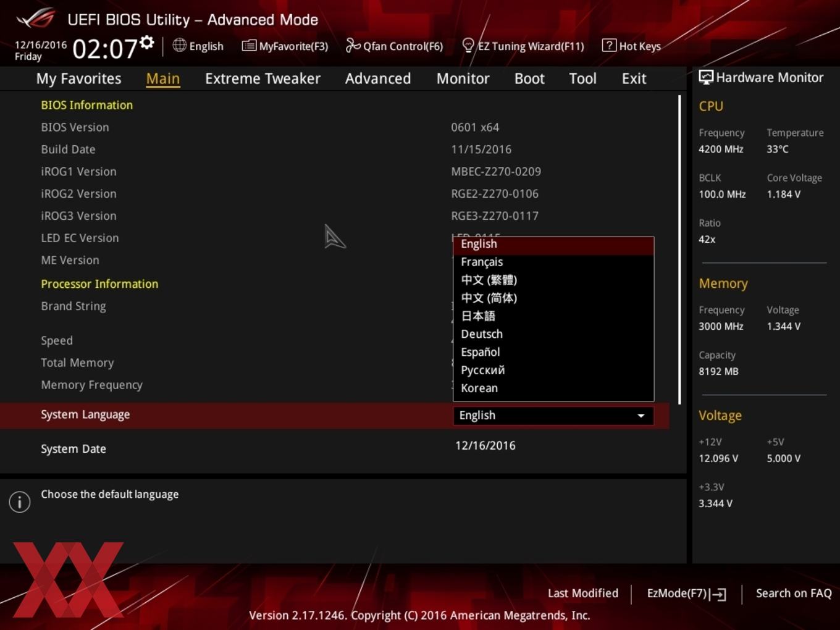Select the System Date value 12/16/2016
The height and width of the screenshot is (630, 840).
coord(485,445)
